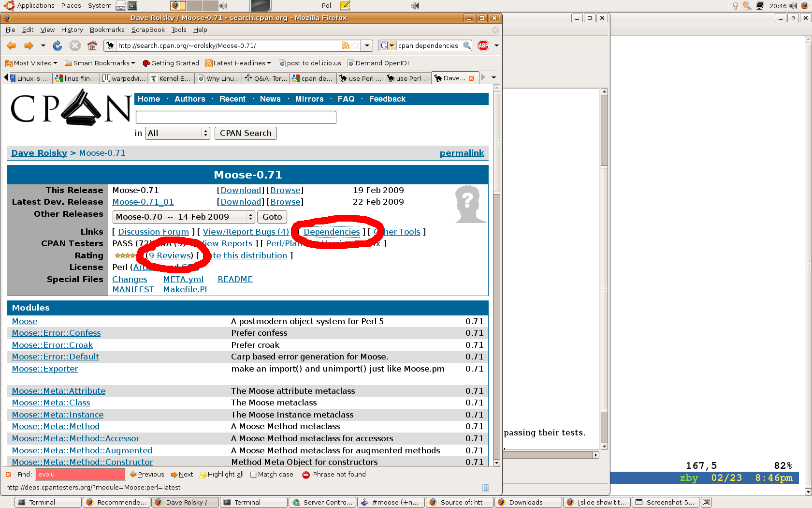The height and width of the screenshot is (508, 812).
Task: Bookmark page with the star icon
Action: 355,45
